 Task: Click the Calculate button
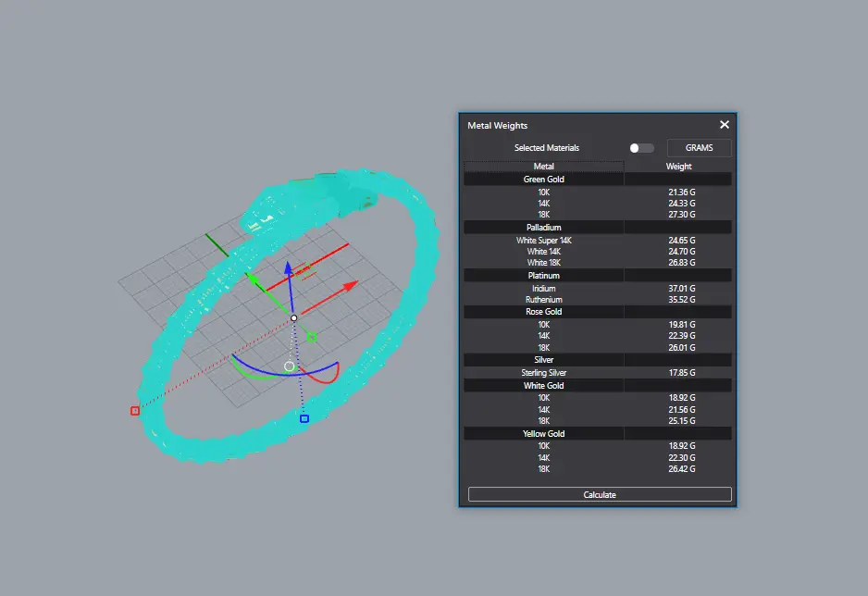600,494
